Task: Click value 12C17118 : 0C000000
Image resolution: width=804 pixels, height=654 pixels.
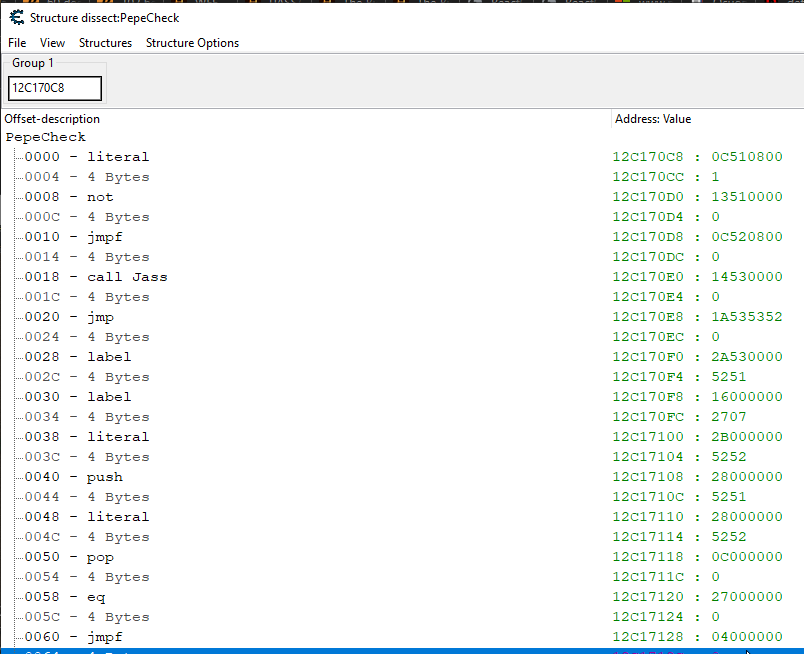Action: [x=697, y=557]
